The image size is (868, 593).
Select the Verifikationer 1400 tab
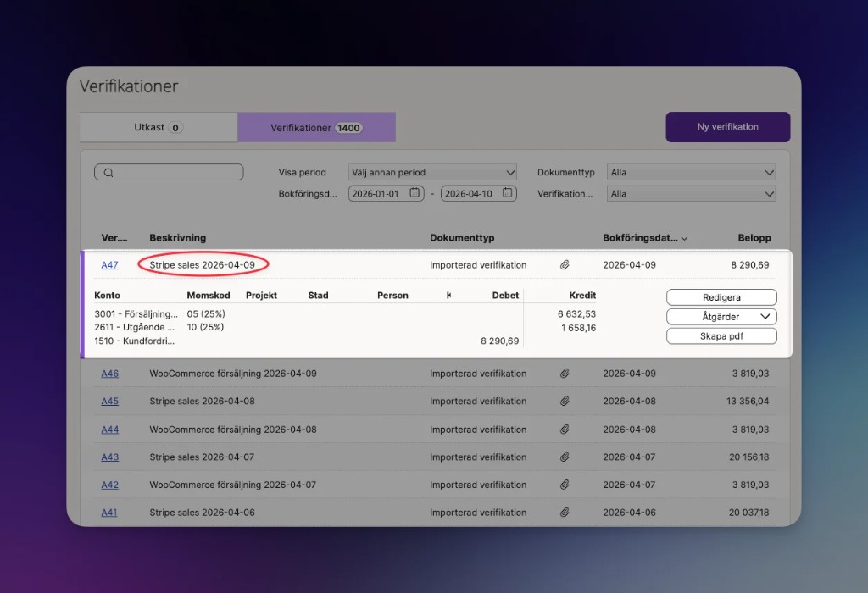tap(316, 128)
